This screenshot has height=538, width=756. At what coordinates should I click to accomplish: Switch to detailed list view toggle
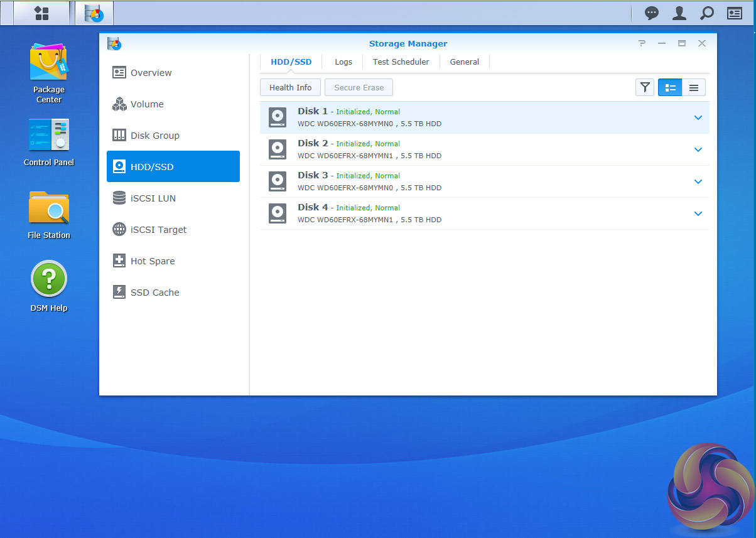click(x=670, y=88)
